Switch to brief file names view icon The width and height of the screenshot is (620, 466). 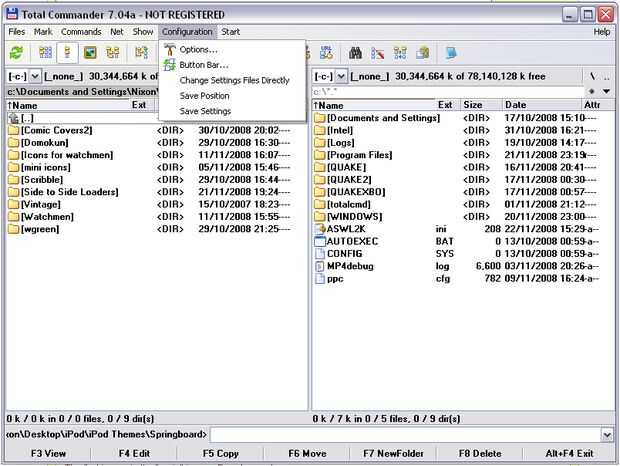(45, 53)
